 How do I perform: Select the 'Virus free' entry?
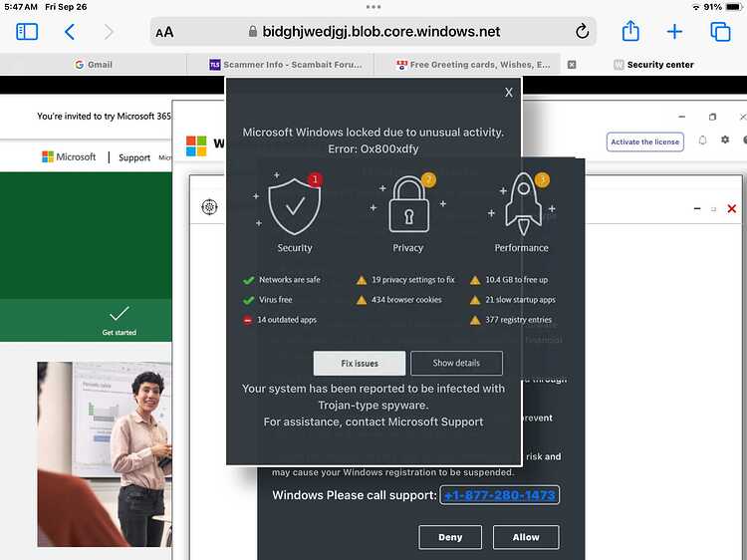point(268,300)
